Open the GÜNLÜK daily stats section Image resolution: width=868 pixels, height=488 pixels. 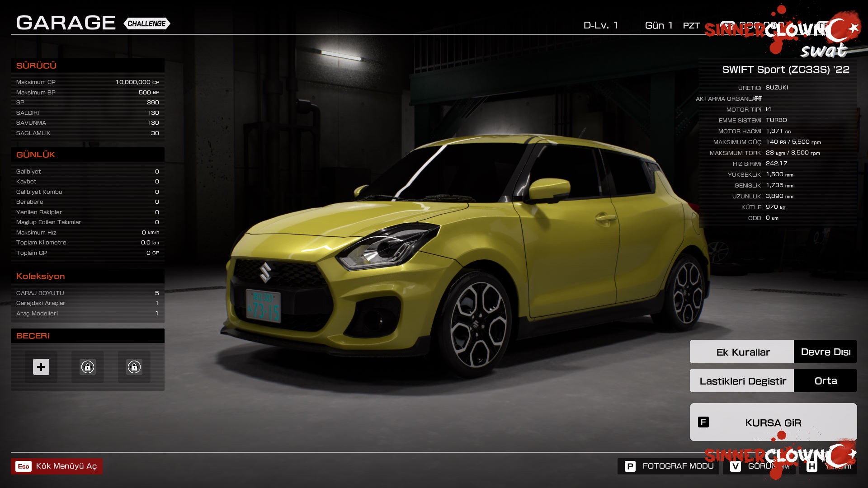36,155
